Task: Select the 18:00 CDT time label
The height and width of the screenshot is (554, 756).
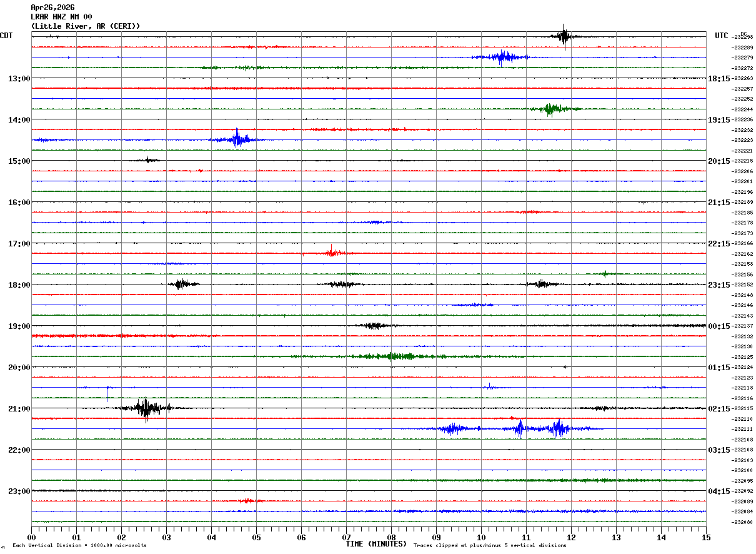Action: pyautogui.click(x=19, y=285)
